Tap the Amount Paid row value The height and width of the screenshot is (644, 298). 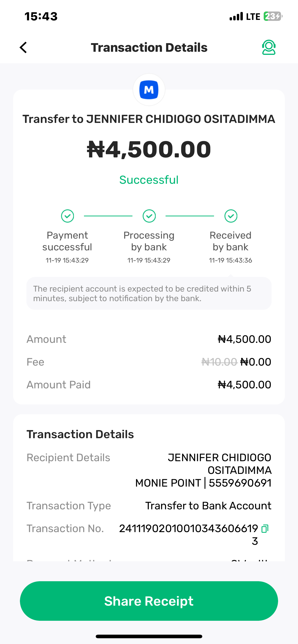click(x=244, y=385)
